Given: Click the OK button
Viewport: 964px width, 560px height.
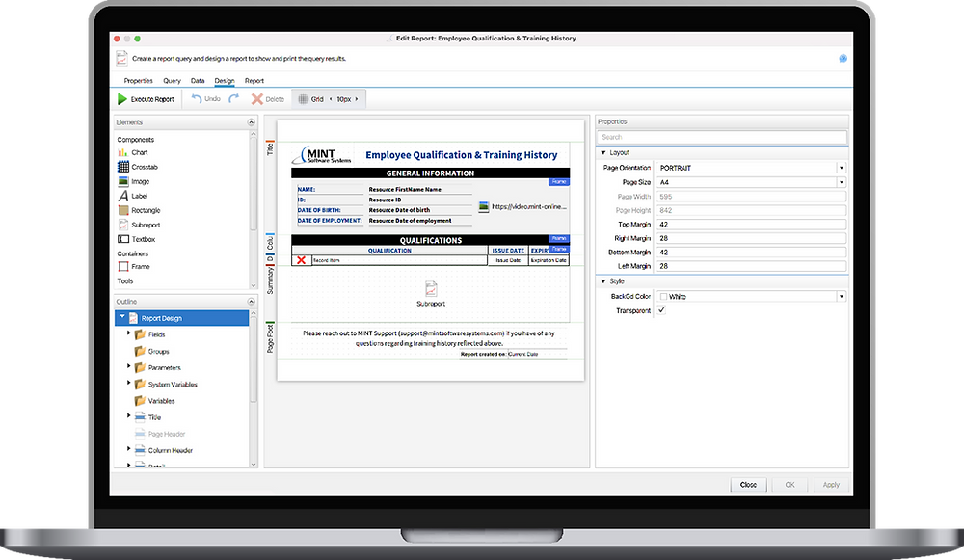Looking at the screenshot, I should click(790, 485).
